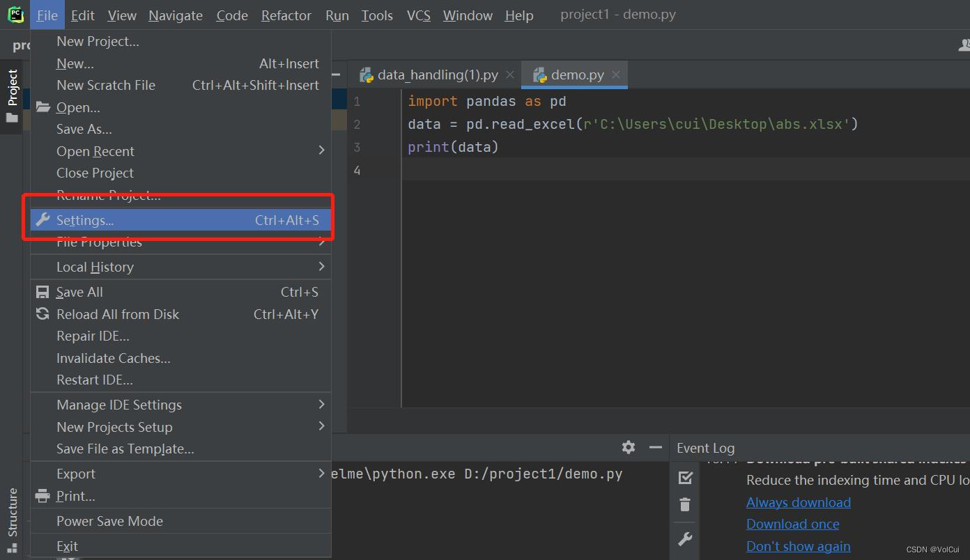This screenshot has width=970, height=560.
Task: Open the Tools menu
Action: [377, 15]
